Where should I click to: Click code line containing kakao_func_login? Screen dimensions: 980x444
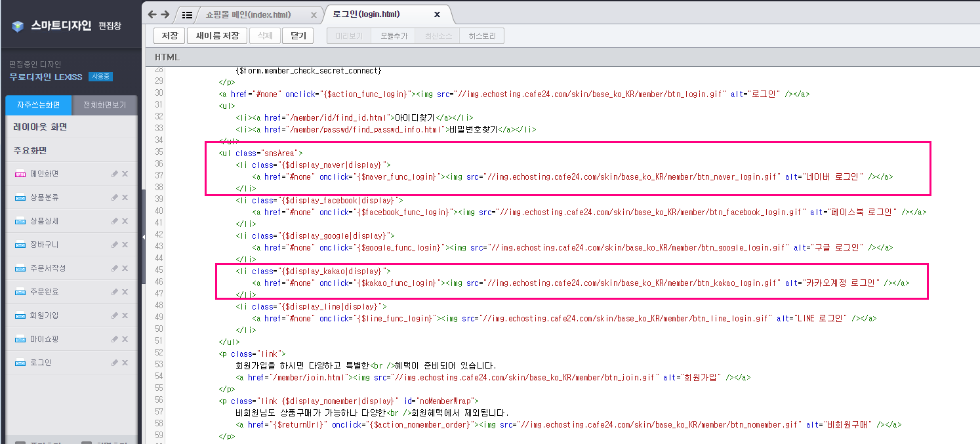click(581, 283)
